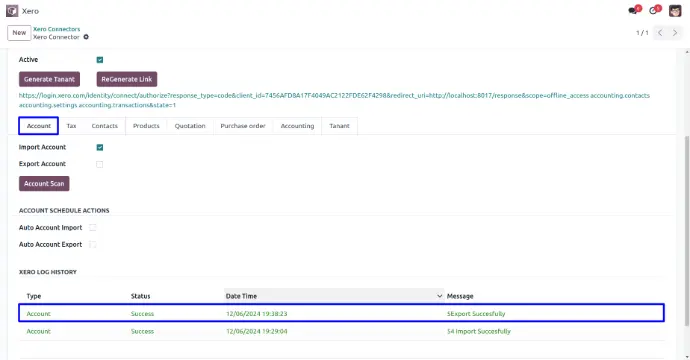The image size is (690, 360).
Task: Open the log row dated 12/06/2024 19:38:23
Action: 341,313
